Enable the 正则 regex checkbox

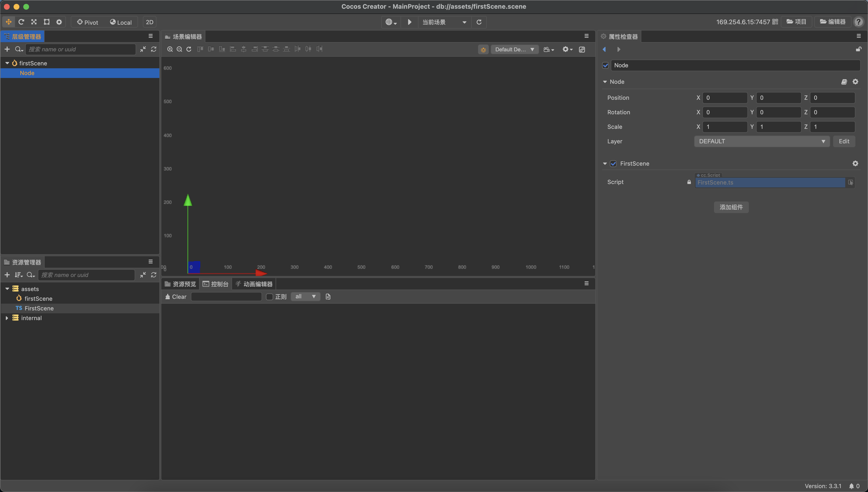point(269,297)
